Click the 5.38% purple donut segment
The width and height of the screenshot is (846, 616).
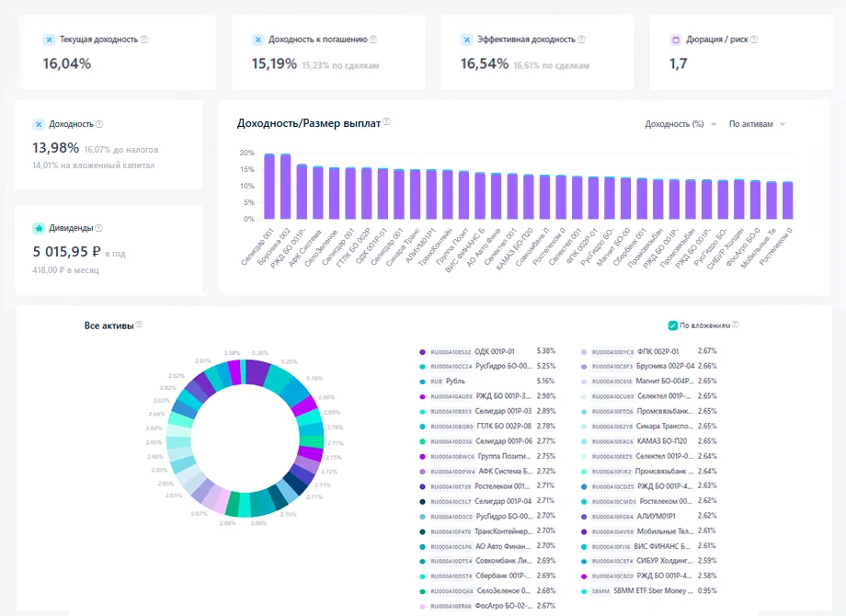[257, 372]
